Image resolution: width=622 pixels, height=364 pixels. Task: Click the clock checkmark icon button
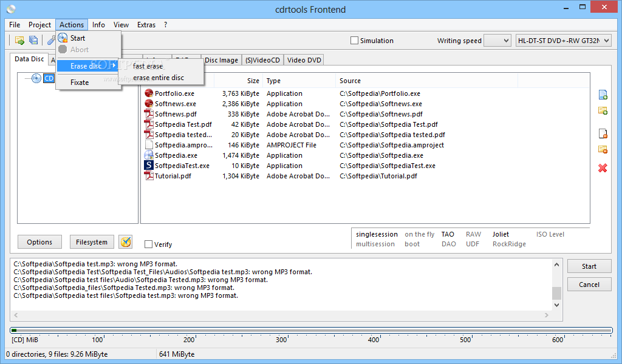125,241
